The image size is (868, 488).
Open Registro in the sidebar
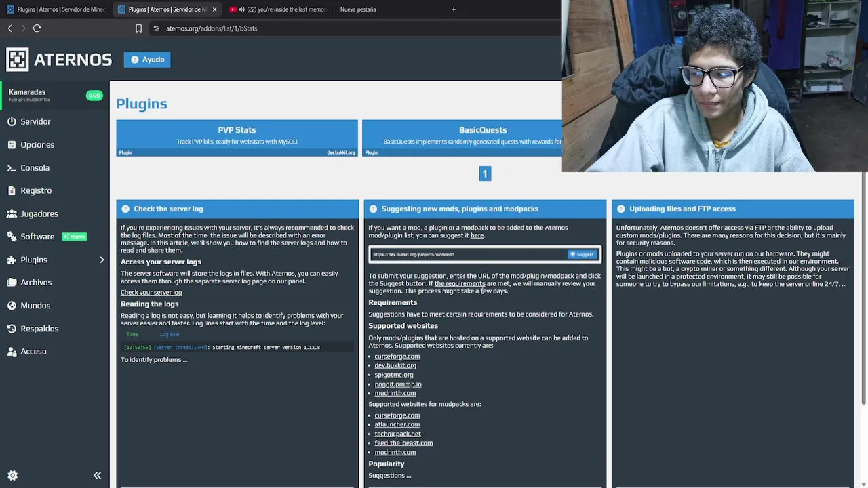pyautogui.click(x=36, y=190)
